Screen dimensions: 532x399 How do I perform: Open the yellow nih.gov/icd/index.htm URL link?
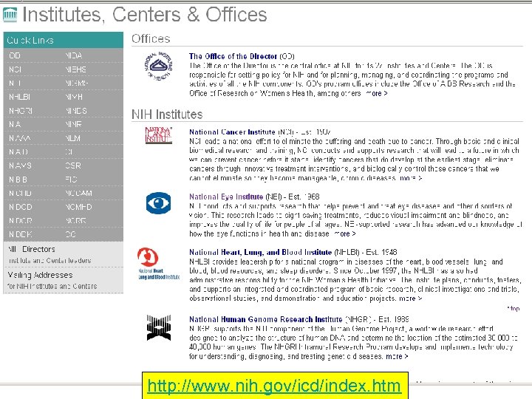(x=274, y=386)
